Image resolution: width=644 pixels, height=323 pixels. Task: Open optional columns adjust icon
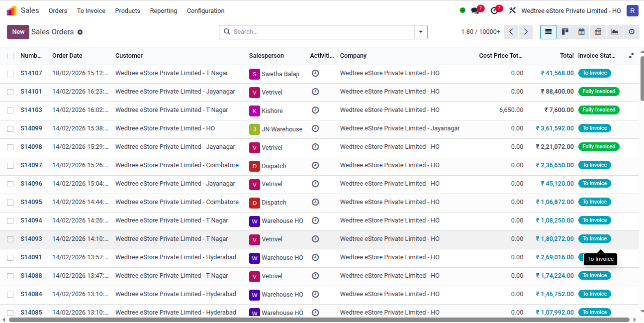click(631, 56)
